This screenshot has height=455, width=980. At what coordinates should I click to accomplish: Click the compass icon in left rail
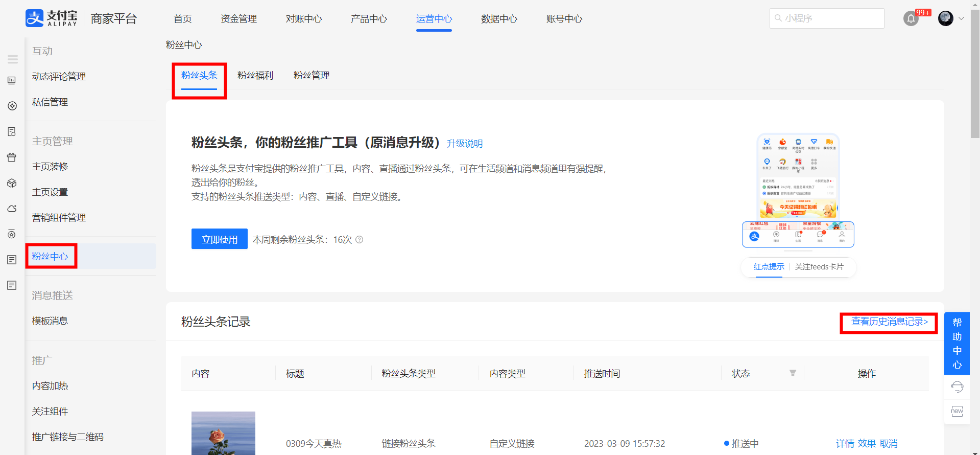point(12,106)
